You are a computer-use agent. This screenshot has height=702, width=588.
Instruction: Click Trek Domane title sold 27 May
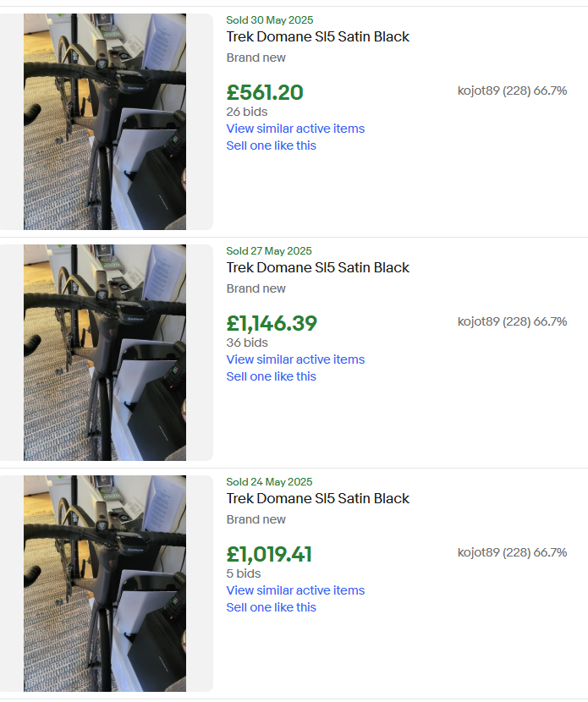tap(317, 268)
